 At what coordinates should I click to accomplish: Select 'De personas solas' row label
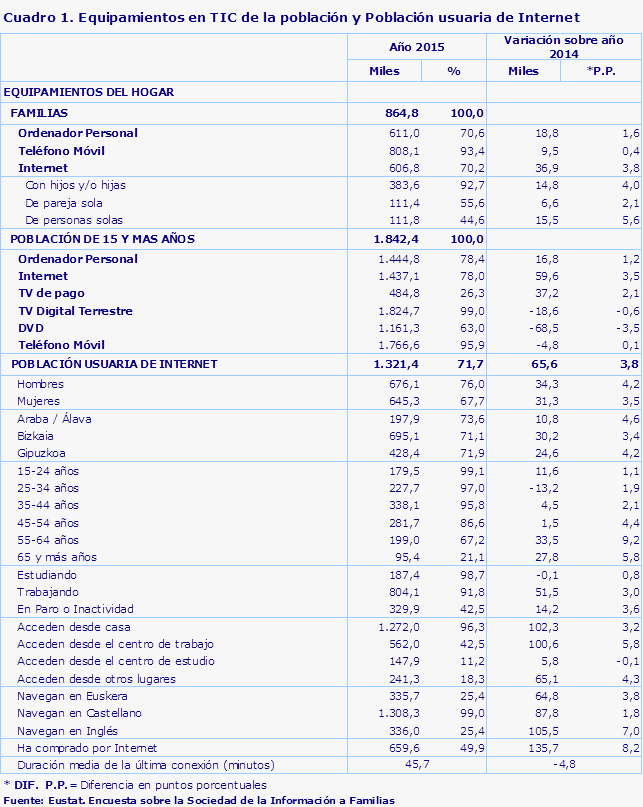click(x=74, y=220)
